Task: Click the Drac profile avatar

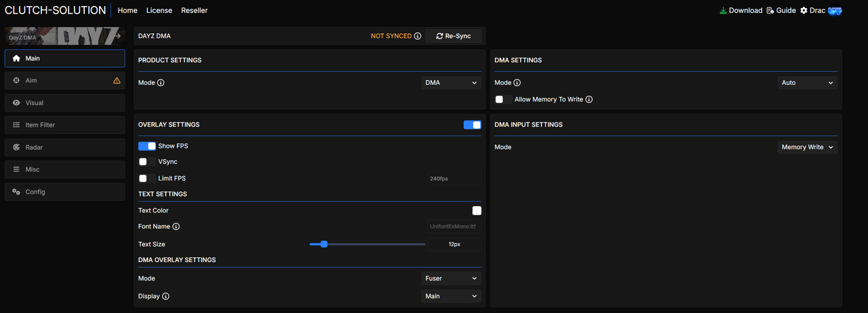Action: [x=835, y=10]
